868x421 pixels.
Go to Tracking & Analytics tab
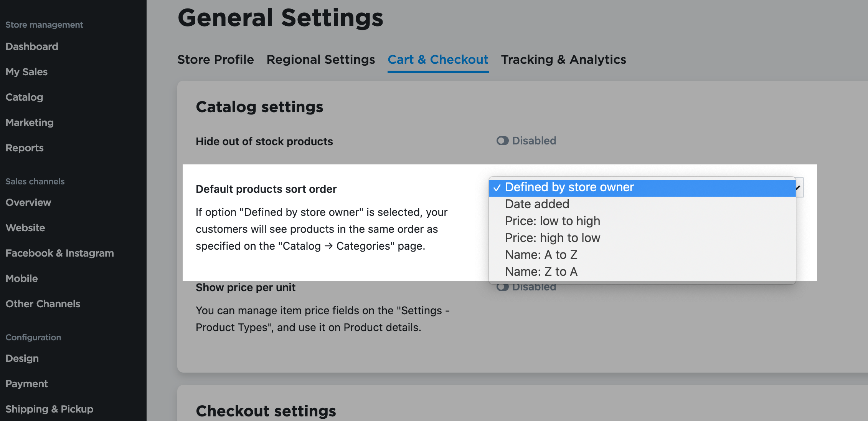tap(564, 60)
